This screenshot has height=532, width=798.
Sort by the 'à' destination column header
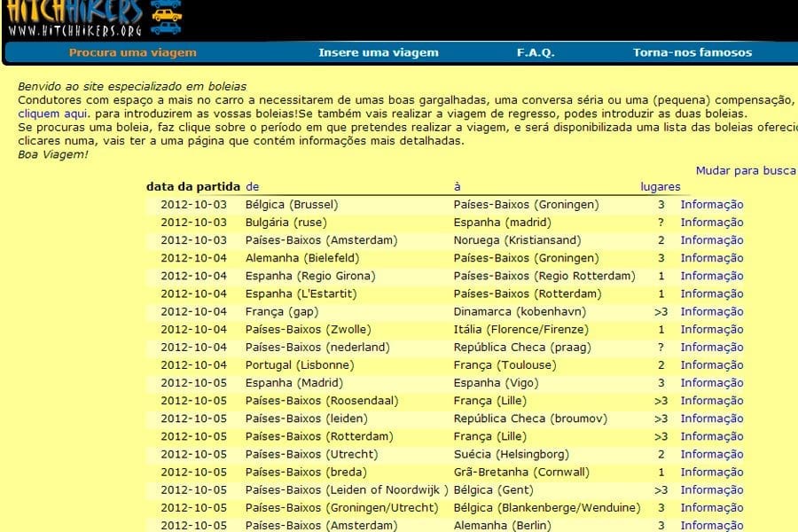[x=458, y=186]
